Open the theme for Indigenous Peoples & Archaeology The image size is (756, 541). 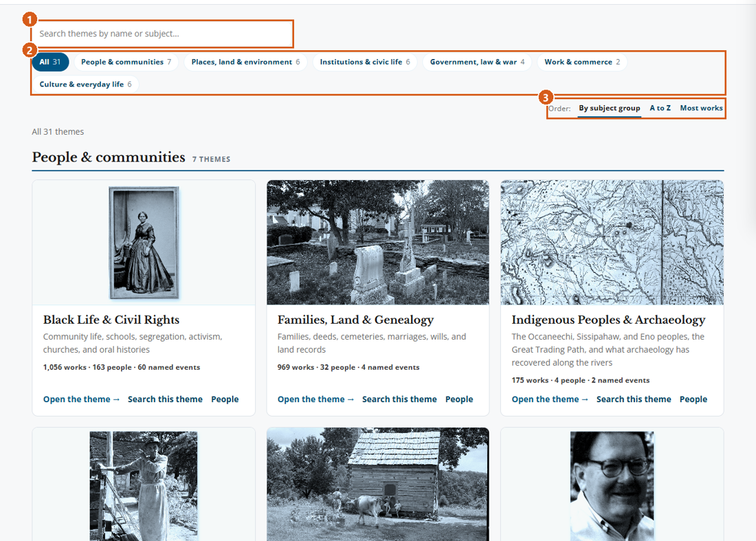(550, 399)
